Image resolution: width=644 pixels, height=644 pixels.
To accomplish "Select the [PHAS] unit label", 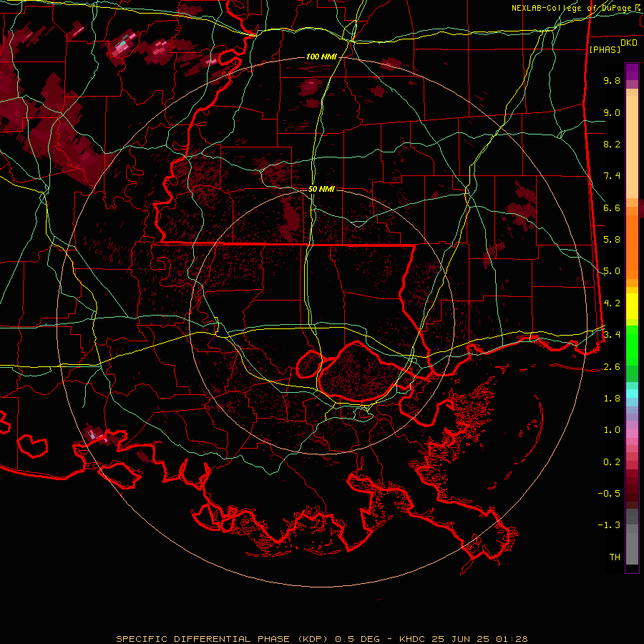I will tap(605, 50).
